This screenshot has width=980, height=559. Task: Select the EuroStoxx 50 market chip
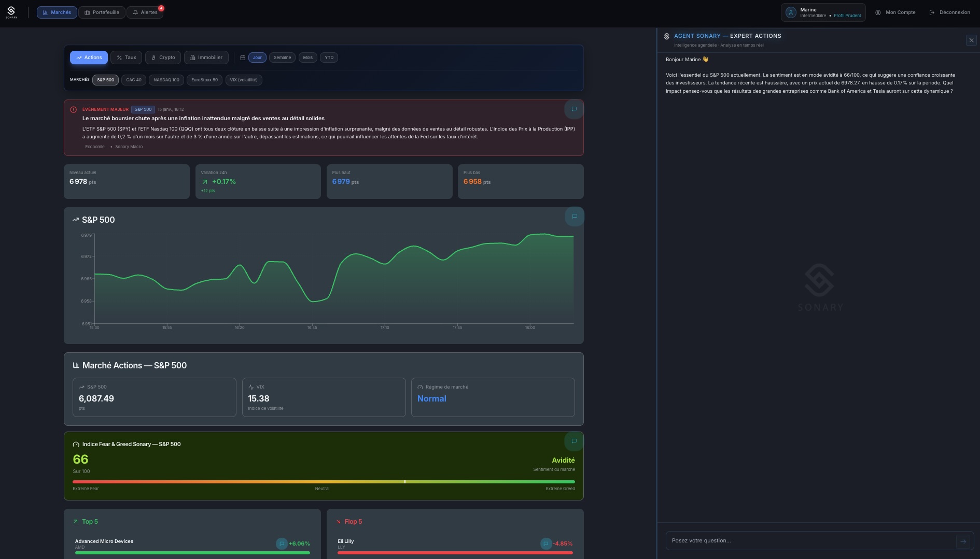pos(204,80)
